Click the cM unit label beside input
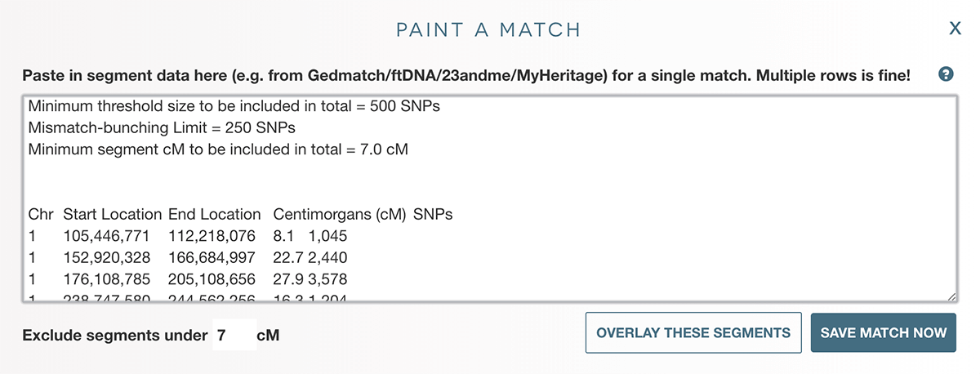The image size is (980, 374). coord(269,336)
